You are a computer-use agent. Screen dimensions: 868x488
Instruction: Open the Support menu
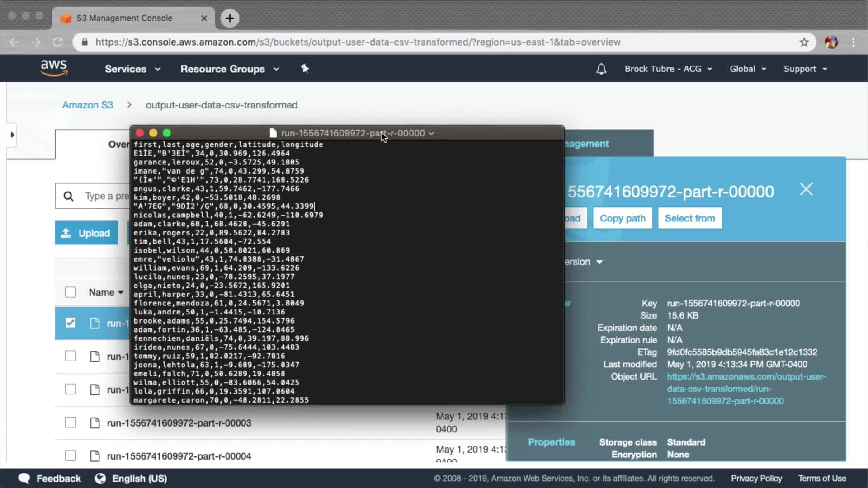805,69
